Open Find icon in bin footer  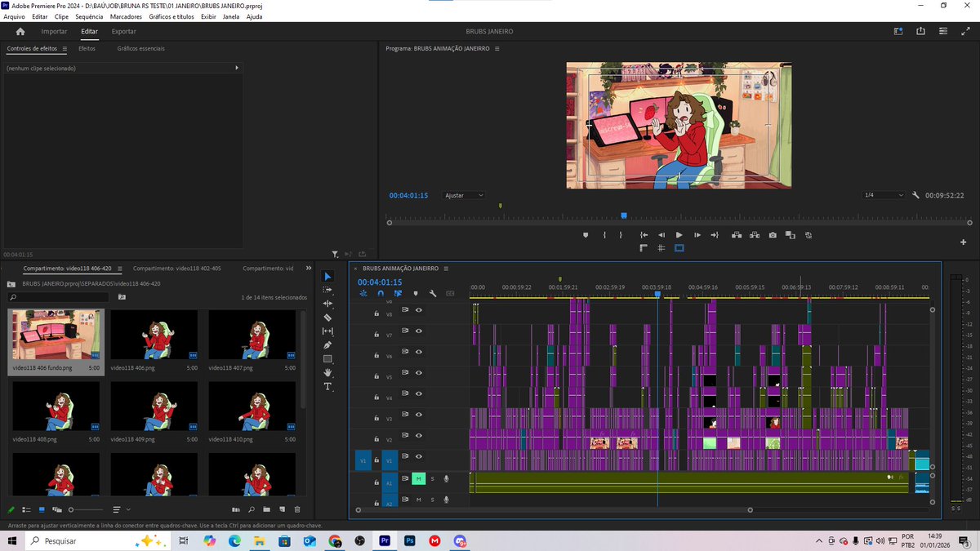(x=252, y=509)
